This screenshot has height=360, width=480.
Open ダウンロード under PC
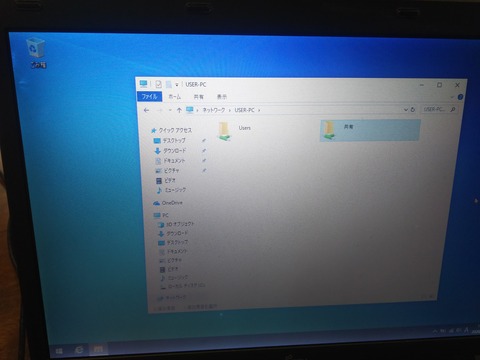[173, 233]
